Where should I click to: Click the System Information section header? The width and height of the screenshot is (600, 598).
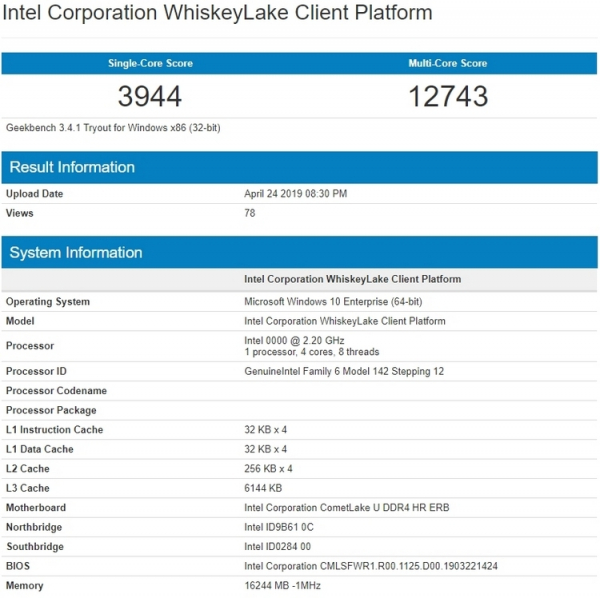(x=76, y=253)
